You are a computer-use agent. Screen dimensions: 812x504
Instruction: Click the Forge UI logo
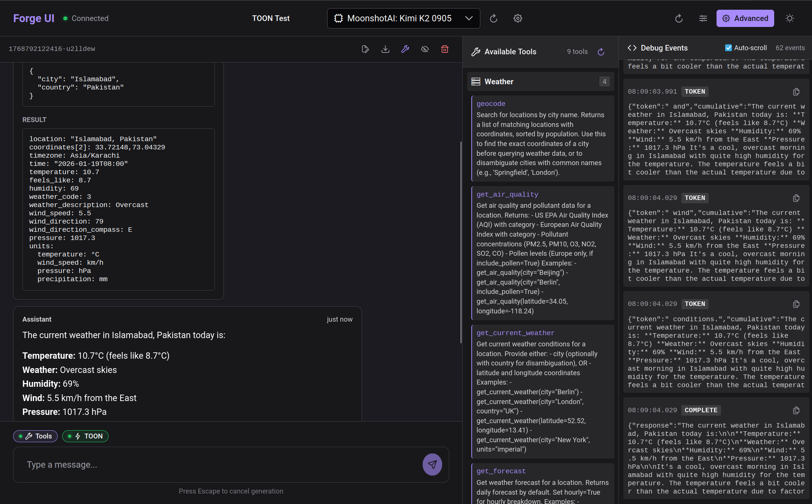click(x=33, y=18)
